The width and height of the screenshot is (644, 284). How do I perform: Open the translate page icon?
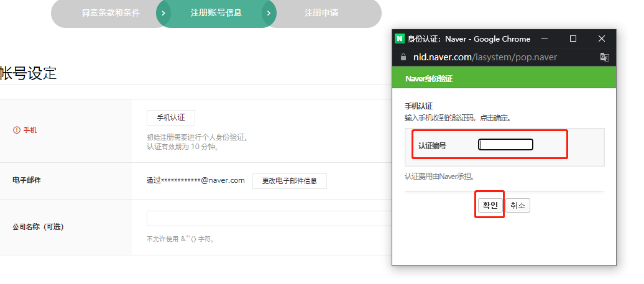coord(605,57)
